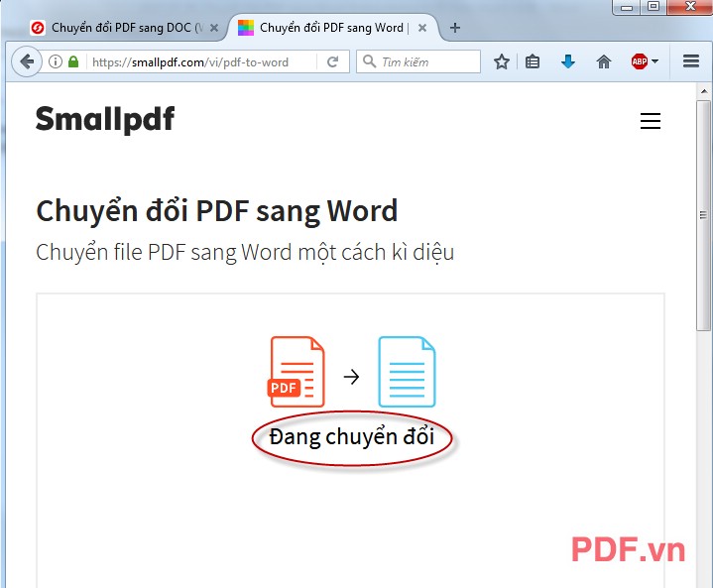The height and width of the screenshot is (588, 713).
Task: Click the Adblock Plus ABP icon
Action: point(639,61)
